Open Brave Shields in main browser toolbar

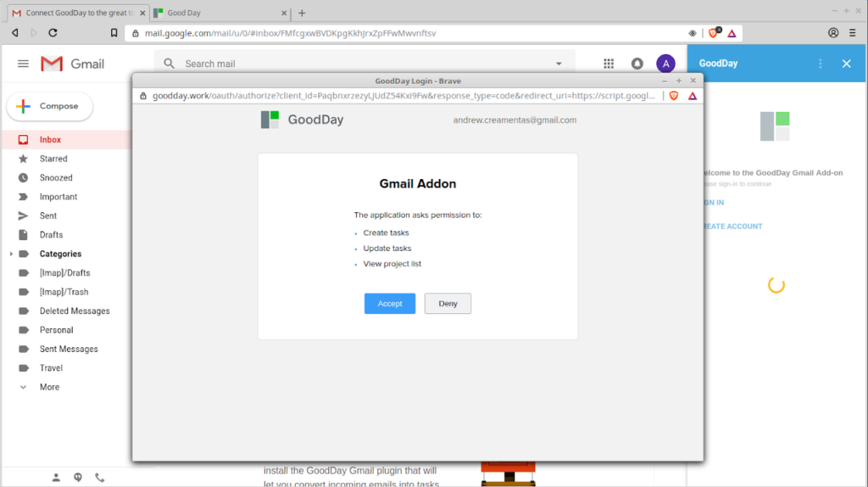(714, 33)
